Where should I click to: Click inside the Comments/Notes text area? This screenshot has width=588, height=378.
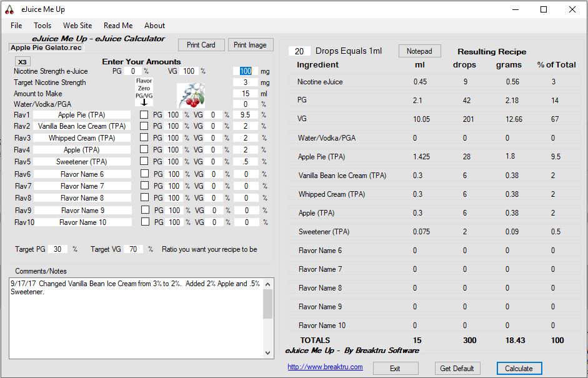tap(136, 318)
